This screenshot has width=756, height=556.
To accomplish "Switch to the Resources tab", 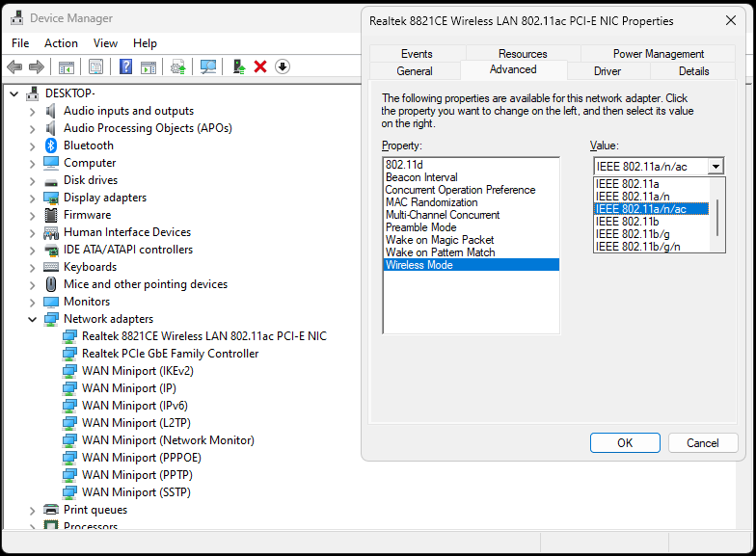I will pyautogui.click(x=523, y=54).
